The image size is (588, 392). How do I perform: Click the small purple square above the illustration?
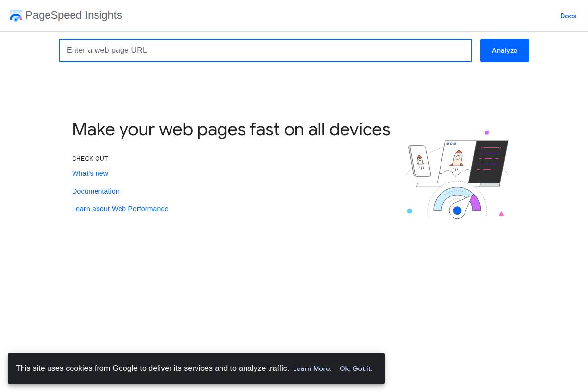(486, 132)
